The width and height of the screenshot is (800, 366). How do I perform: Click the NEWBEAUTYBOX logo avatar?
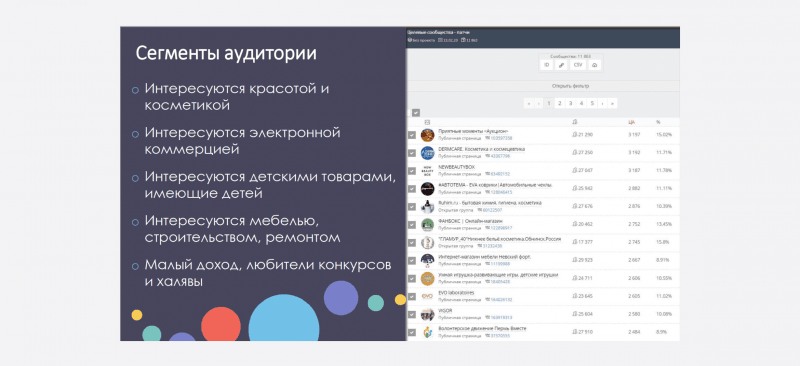tap(428, 170)
